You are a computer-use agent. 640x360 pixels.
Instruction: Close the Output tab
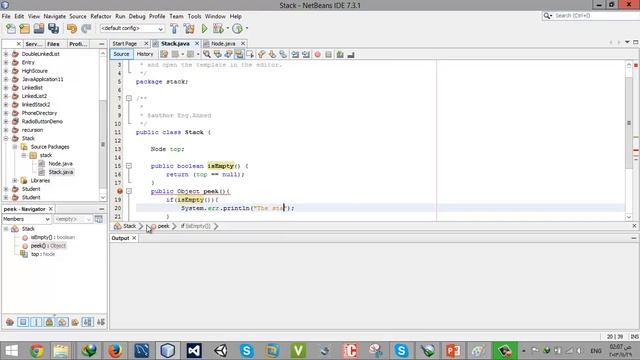[x=134, y=238]
